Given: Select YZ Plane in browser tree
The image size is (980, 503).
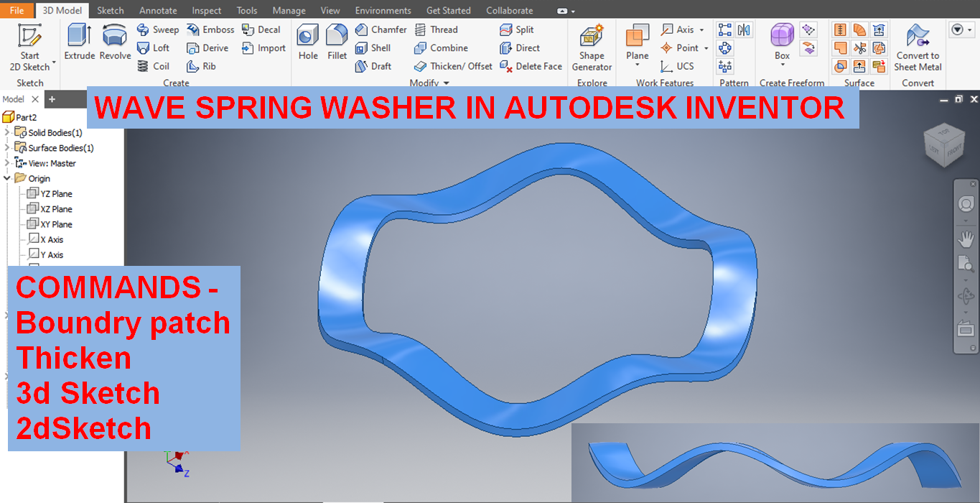Looking at the screenshot, I should coord(50,193).
